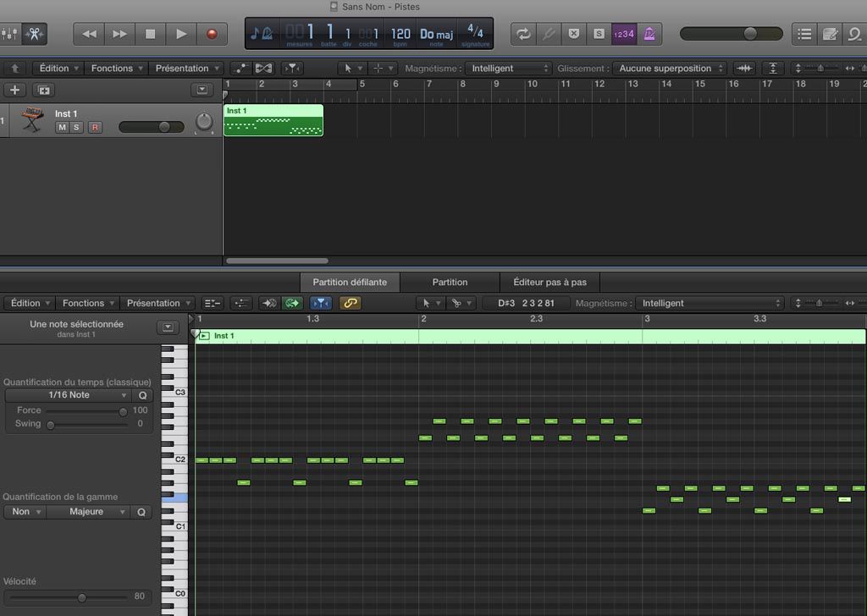Mute the Inst 1 track
The image size is (867, 616).
point(62,127)
